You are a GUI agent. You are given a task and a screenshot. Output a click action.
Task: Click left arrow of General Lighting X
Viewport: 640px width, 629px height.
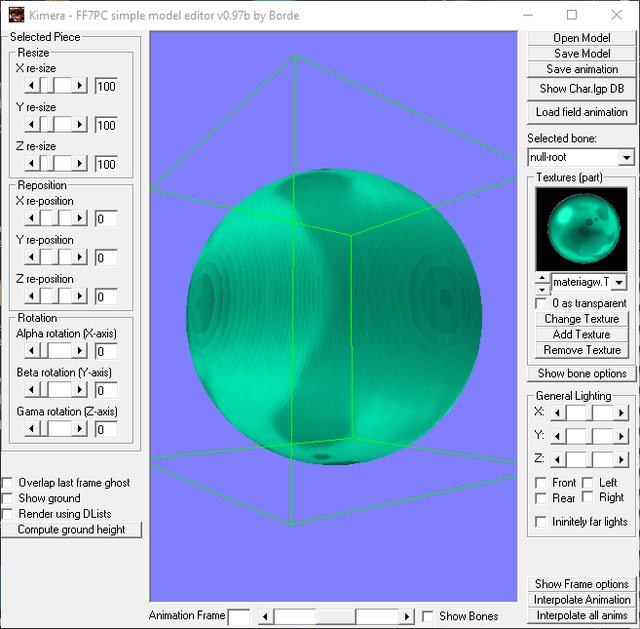pos(558,413)
